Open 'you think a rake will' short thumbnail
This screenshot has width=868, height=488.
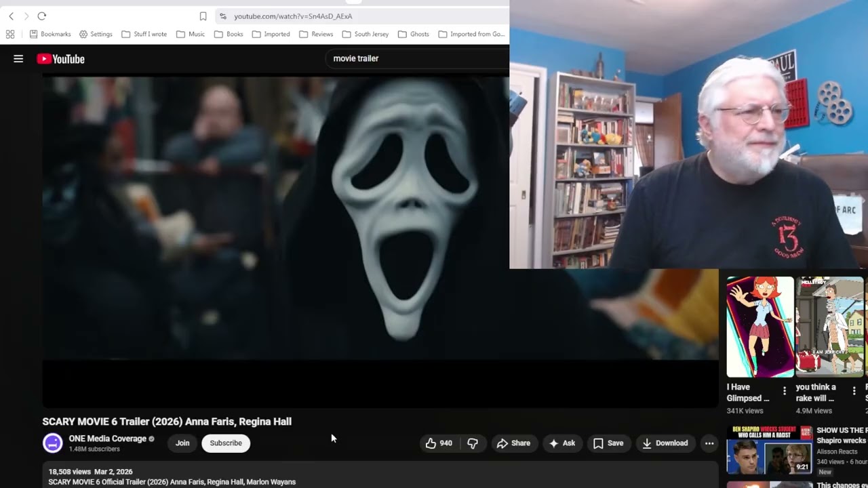830,327
